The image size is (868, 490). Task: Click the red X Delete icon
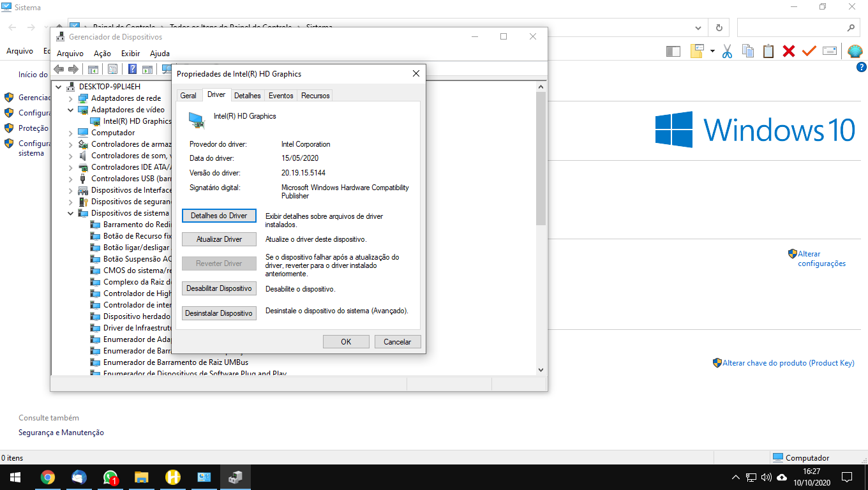click(x=789, y=51)
